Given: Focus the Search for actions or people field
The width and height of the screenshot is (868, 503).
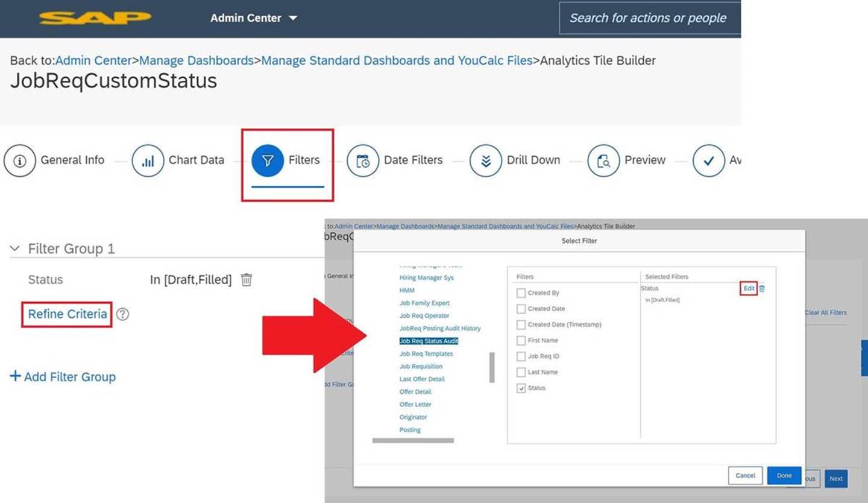Looking at the screenshot, I should [650, 18].
